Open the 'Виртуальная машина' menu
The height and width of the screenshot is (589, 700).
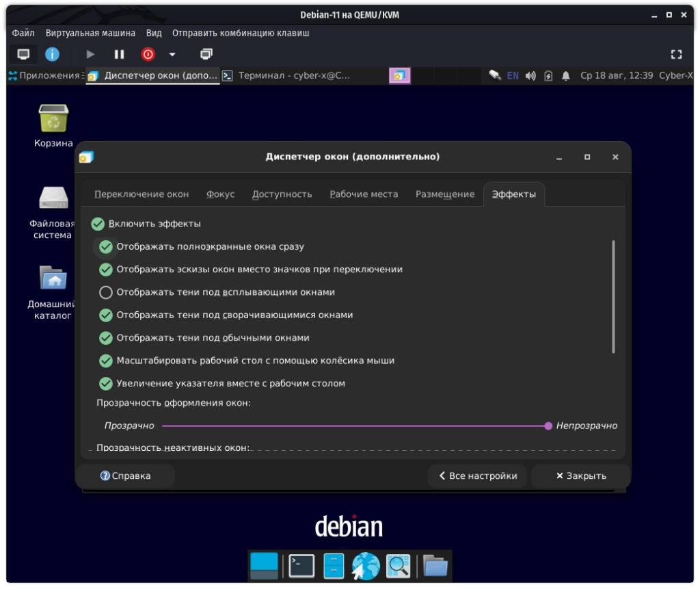tap(90, 33)
